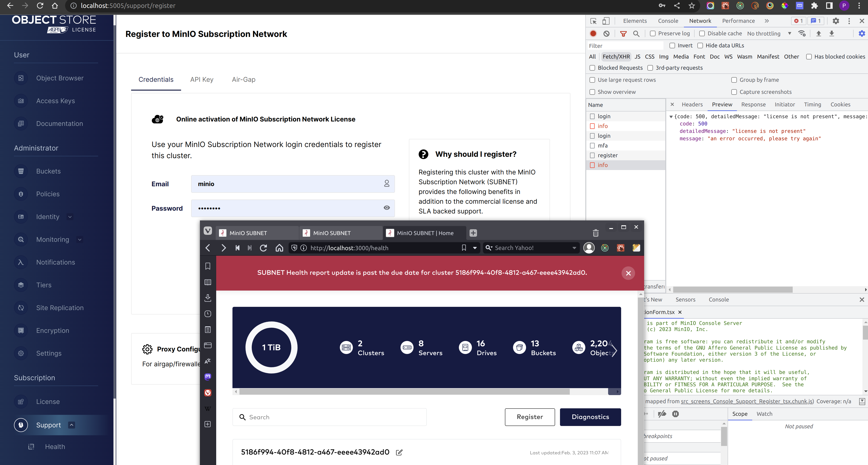
Task: Open Tiers page
Action: coord(44,285)
